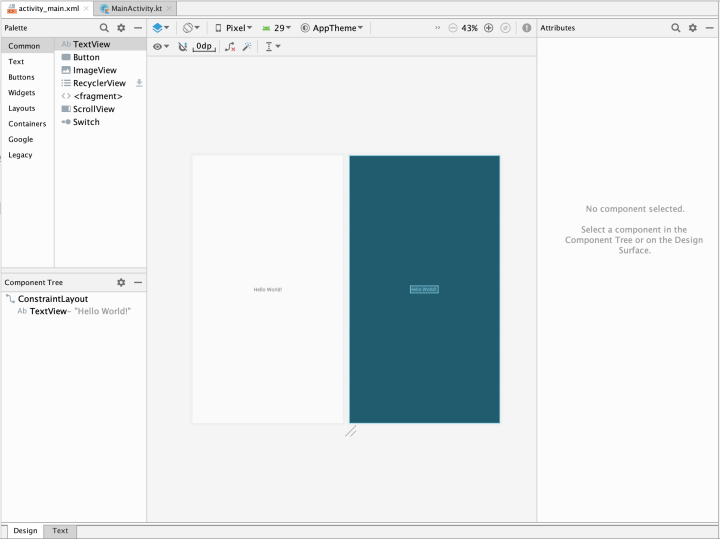
Task: Select Legacy palette category
Action: point(28,155)
